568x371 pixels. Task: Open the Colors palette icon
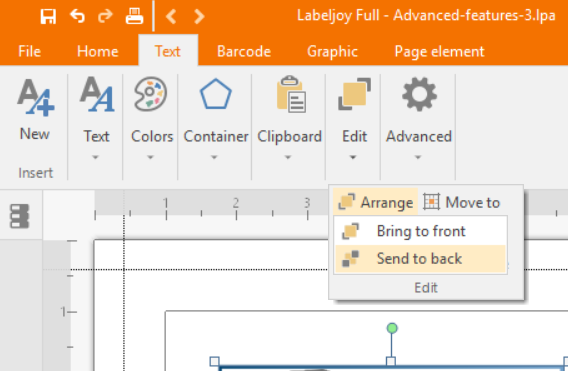tap(150, 94)
